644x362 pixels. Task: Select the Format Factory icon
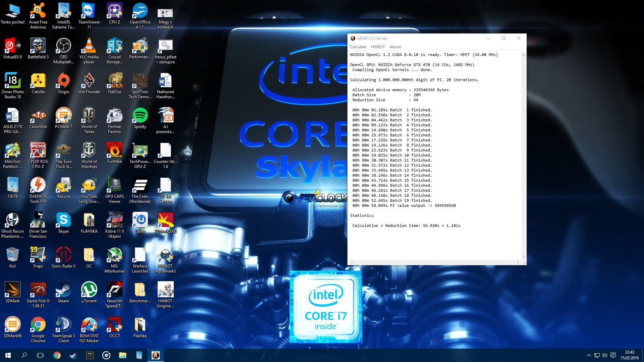coord(114,121)
